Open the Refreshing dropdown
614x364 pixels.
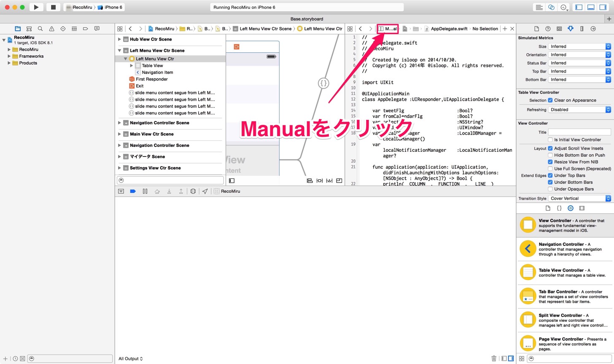579,110
